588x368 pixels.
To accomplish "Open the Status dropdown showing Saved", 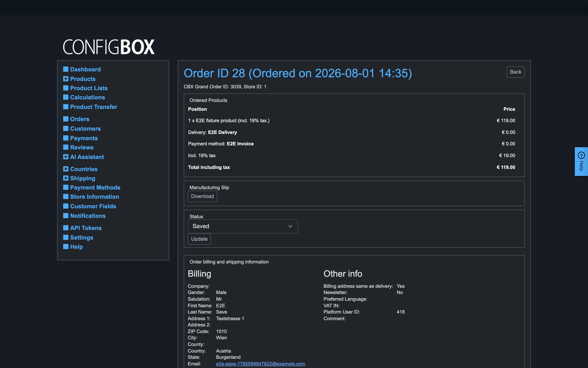I will coord(243,226).
